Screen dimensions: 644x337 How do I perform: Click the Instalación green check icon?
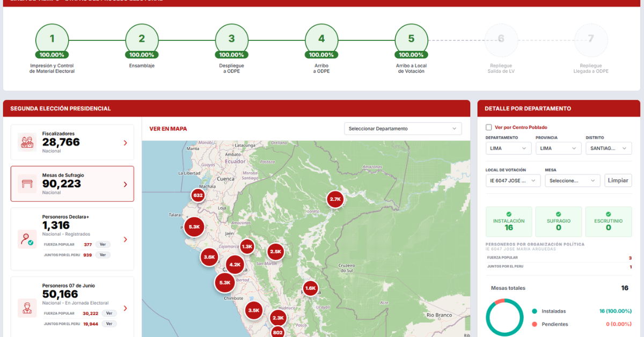[509, 214]
